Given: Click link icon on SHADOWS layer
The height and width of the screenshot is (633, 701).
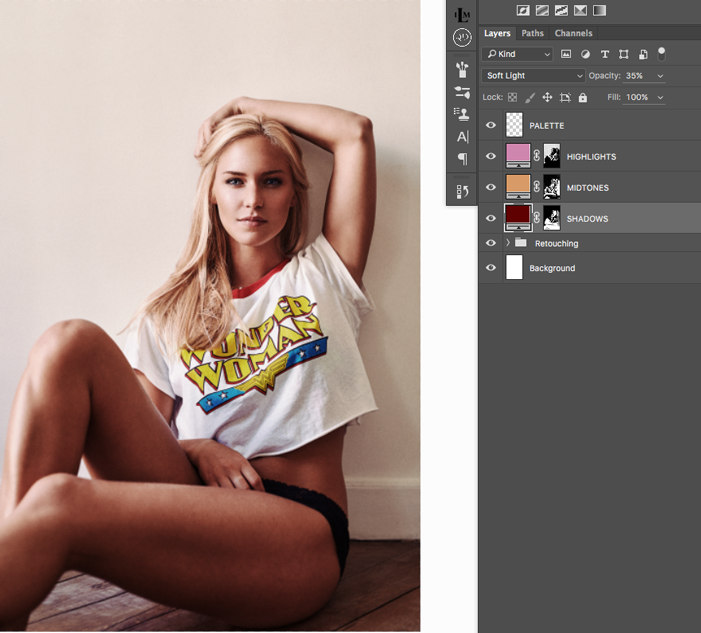Looking at the screenshot, I should tap(536, 218).
